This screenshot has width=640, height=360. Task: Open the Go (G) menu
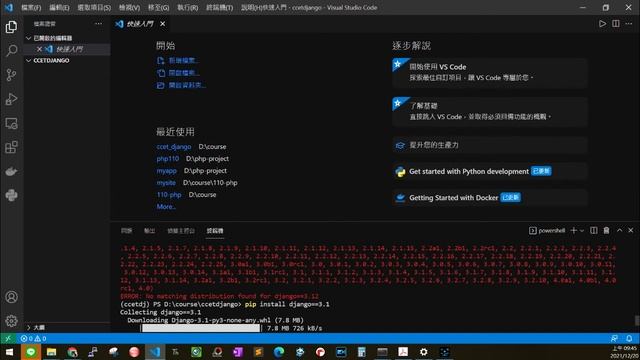(x=158, y=7)
